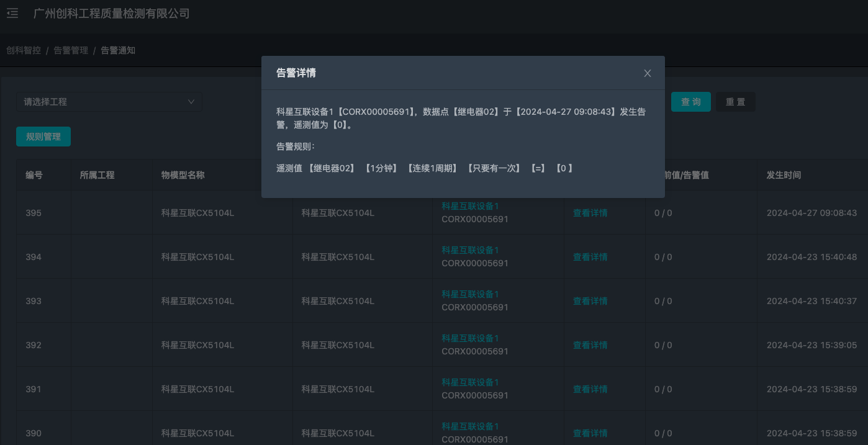Open 规则管理 rule management
This screenshot has height=445, width=868.
click(43, 136)
